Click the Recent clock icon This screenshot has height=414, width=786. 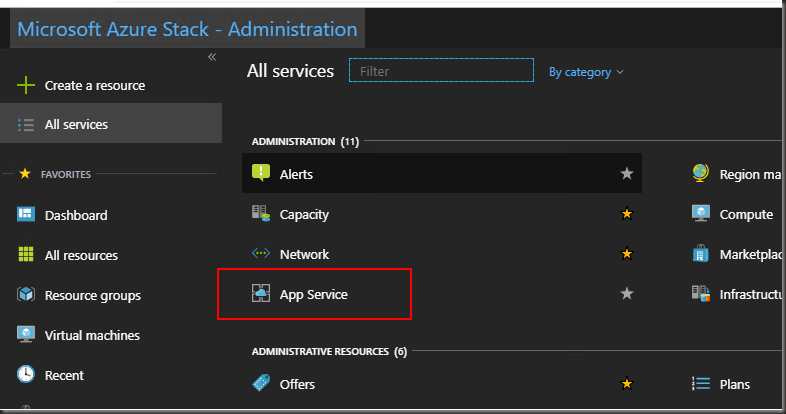pos(27,375)
